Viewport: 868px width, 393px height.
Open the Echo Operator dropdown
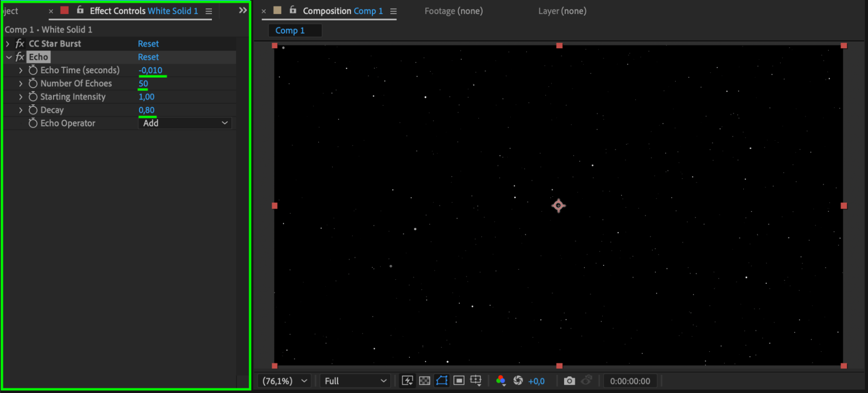[185, 123]
